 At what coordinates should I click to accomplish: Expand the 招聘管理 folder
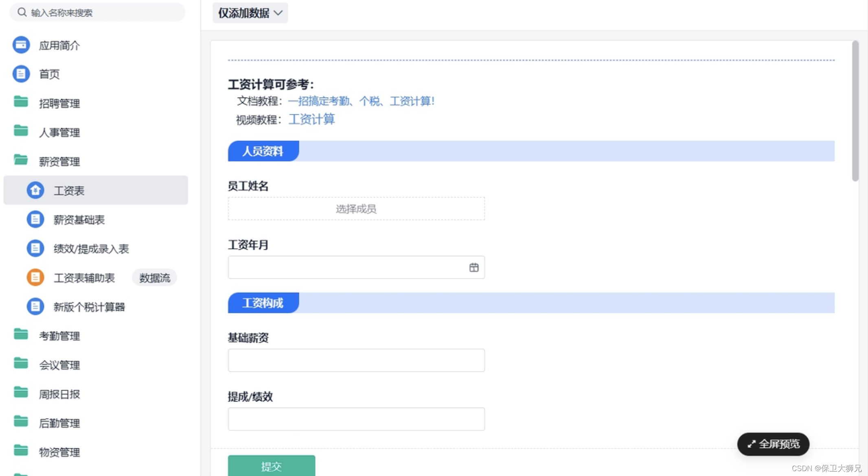point(59,103)
